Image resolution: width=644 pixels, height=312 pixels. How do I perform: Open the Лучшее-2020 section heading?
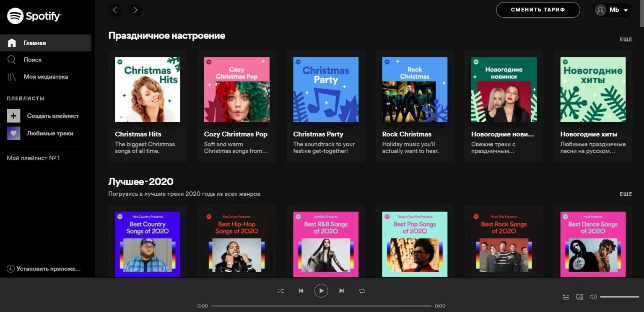(x=141, y=181)
